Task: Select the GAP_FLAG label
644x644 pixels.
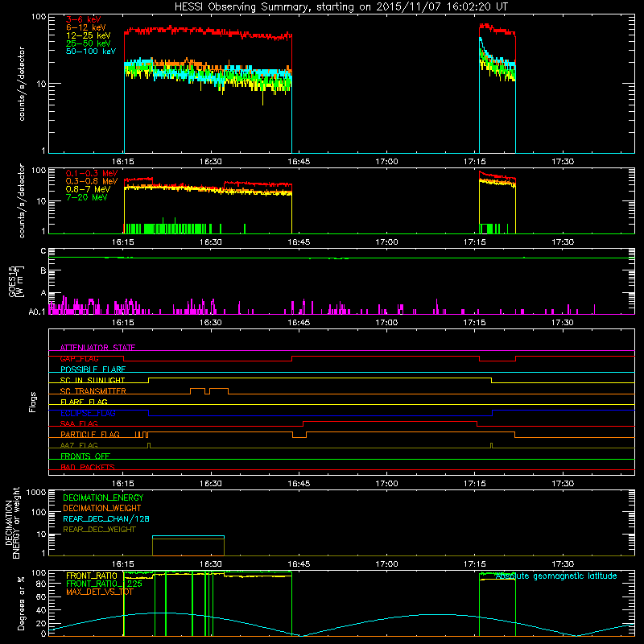Action: (79, 358)
